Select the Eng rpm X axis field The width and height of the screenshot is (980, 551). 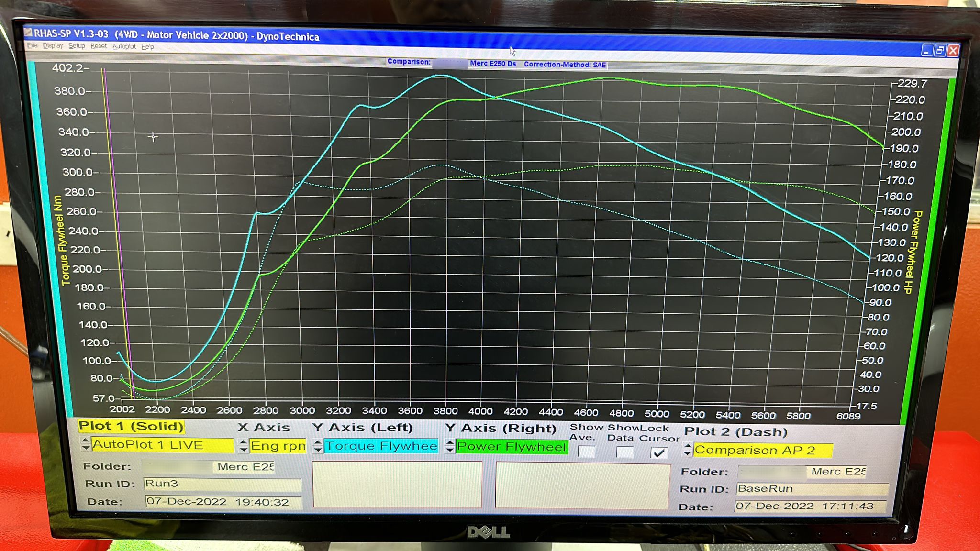278,446
